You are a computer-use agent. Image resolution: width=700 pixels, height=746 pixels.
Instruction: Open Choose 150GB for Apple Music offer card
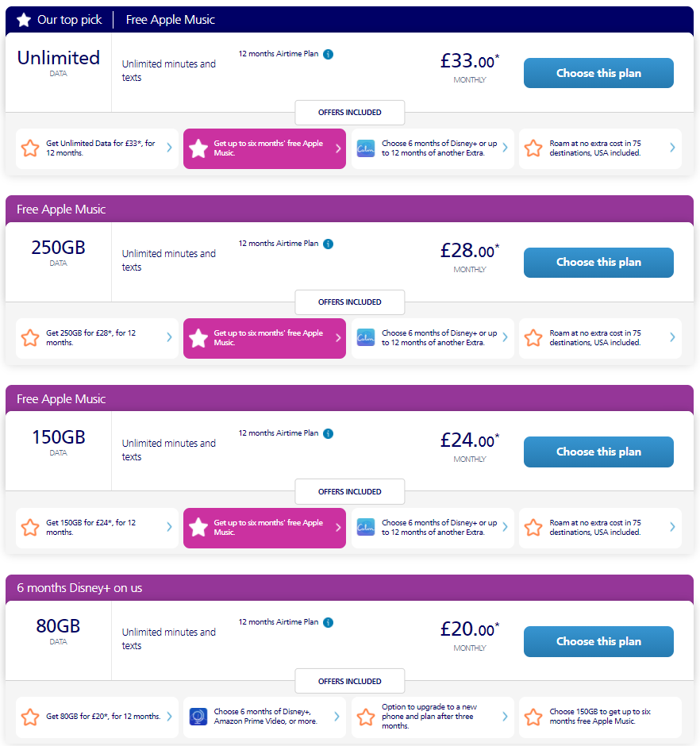point(600,717)
